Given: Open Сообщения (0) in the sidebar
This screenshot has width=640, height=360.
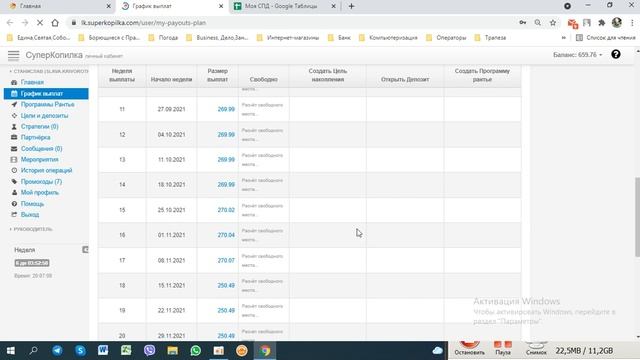Looking at the screenshot, I should [x=41, y=149].
